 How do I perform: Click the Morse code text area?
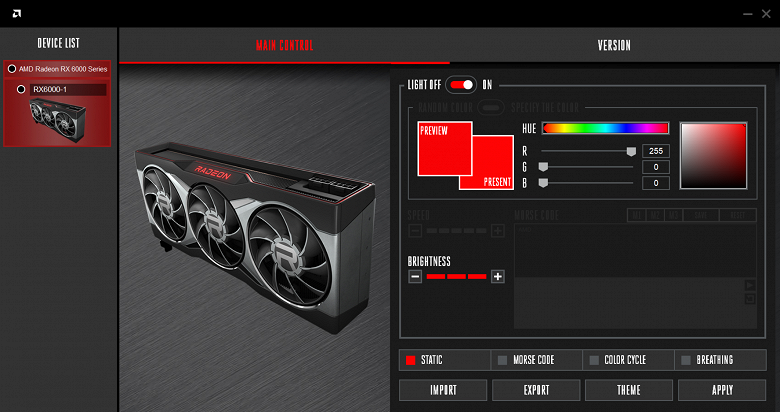pyautogui.click(x=635, y=250)
